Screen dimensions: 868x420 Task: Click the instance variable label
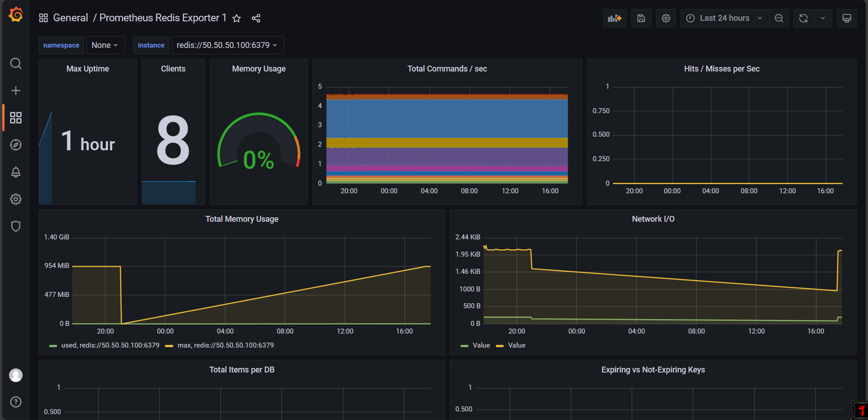[x=151, y=45]
